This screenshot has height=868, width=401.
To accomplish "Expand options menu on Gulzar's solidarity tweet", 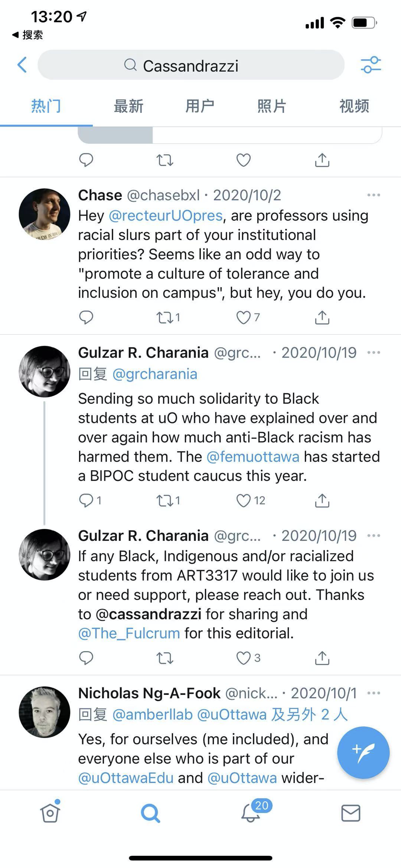I will click(x=373, y=352).
